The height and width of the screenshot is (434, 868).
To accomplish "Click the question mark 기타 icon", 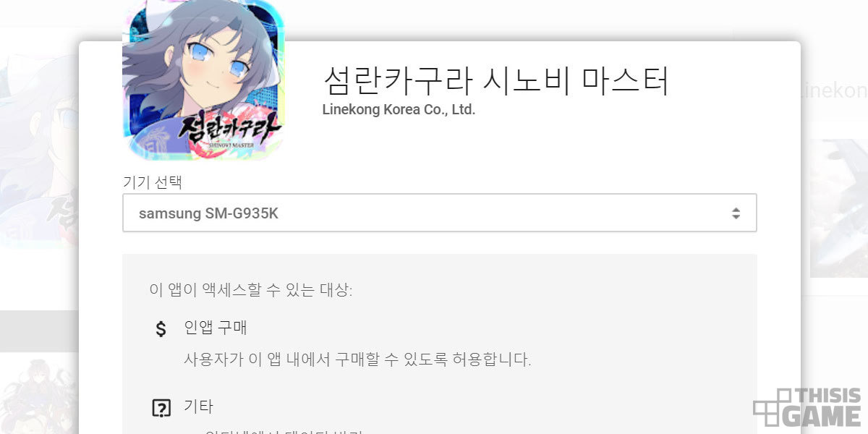I will pyautogui.click(x=161, y=408).
